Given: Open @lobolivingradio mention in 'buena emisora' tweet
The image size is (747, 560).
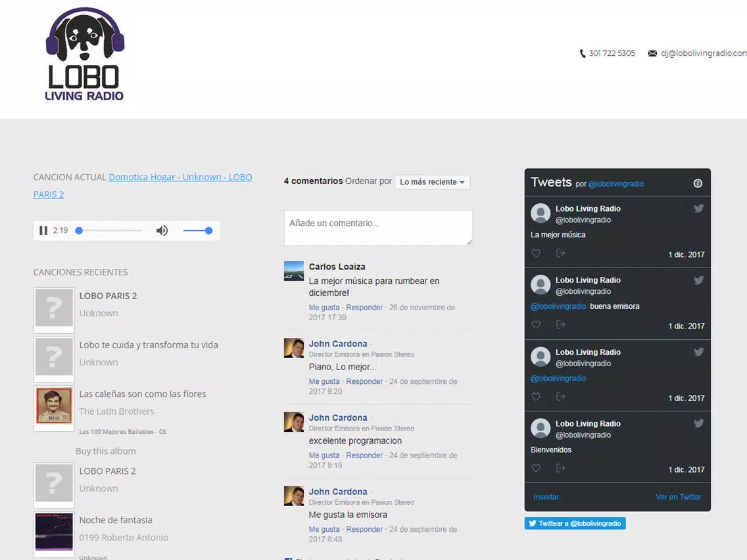Looking at the screenshot, I should pyautogui.click(x=558, y=306).
